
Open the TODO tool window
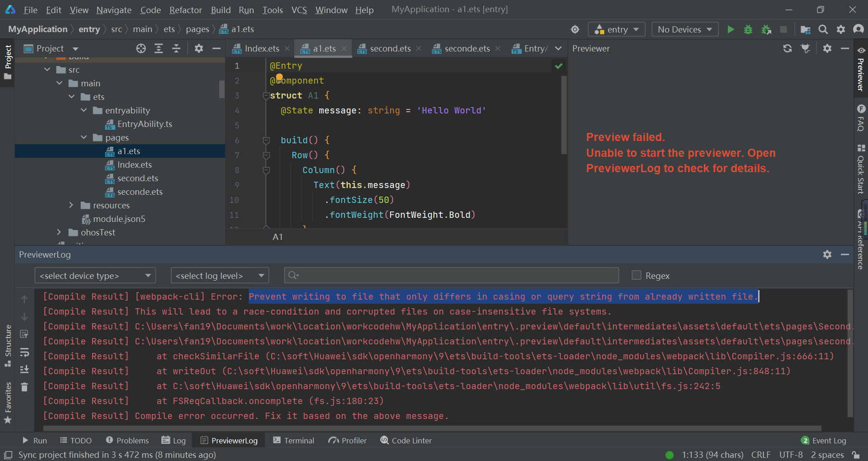(76, 440)
